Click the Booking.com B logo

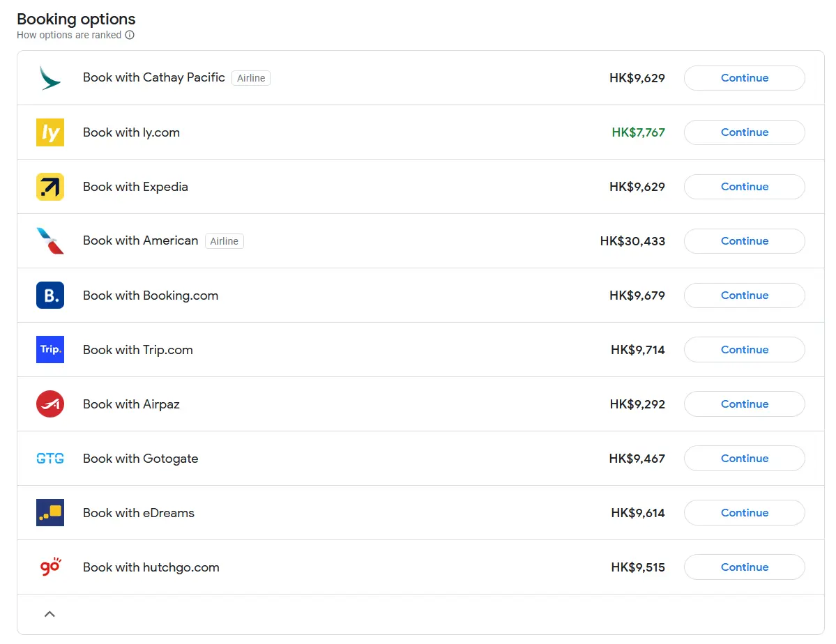50,296
